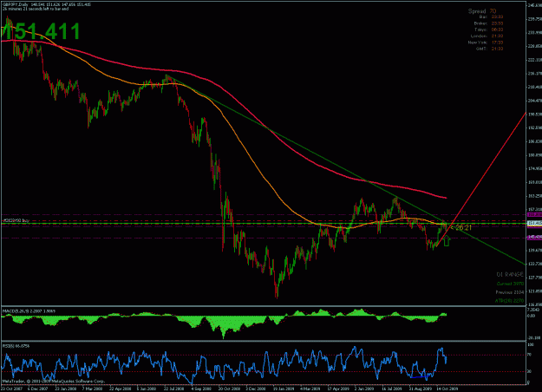
Task: Click the MetaQuotes Software Corp. copyright text
Action: [54, 381]
